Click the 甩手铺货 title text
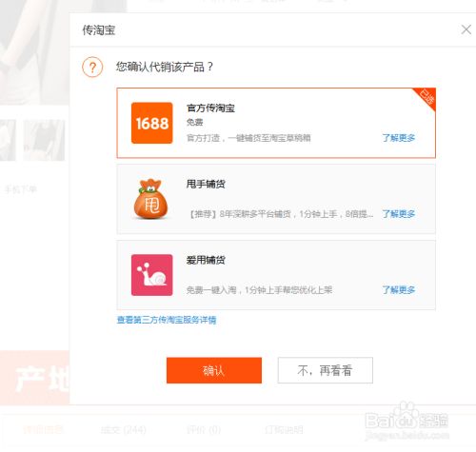476x452 pixels. [206, 184]
